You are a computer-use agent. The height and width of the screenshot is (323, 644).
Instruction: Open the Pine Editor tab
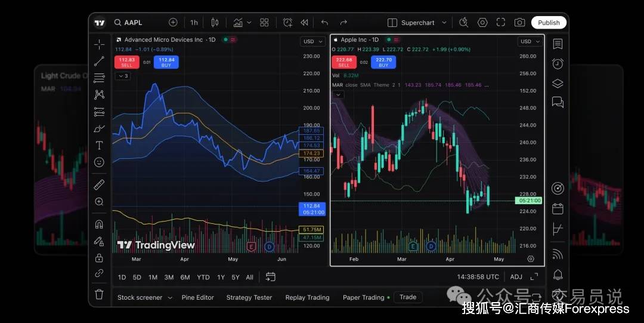point(197,297)
